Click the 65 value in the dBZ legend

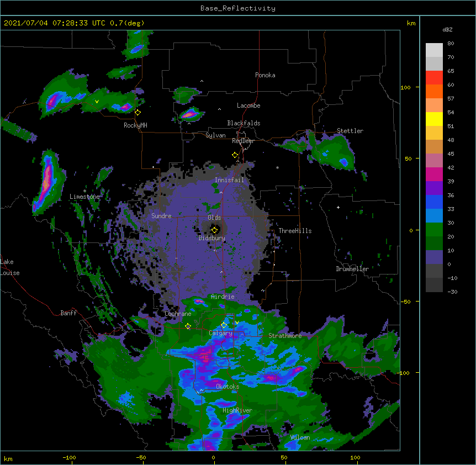tap(451, 71)
